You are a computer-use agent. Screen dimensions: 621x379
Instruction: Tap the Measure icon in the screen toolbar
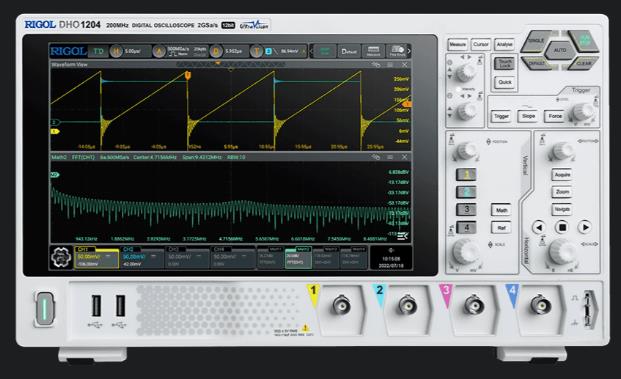point(373,51)
